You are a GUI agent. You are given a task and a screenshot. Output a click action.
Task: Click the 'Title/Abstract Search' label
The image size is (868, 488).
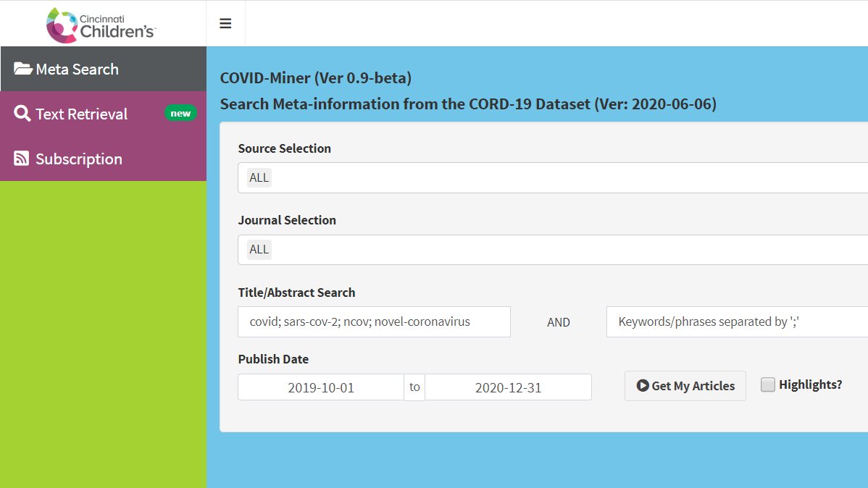pos(297,293)
